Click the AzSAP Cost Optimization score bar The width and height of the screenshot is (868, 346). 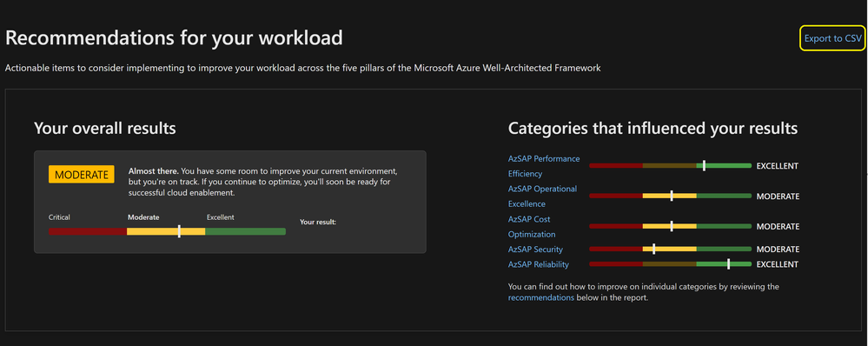click(671, 226)
